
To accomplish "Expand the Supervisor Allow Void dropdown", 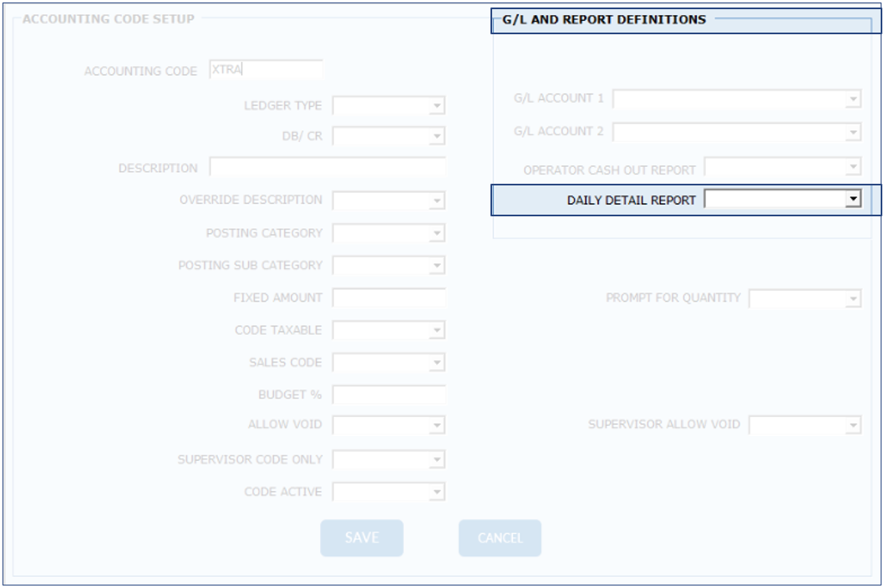I will tap(852, 426).
